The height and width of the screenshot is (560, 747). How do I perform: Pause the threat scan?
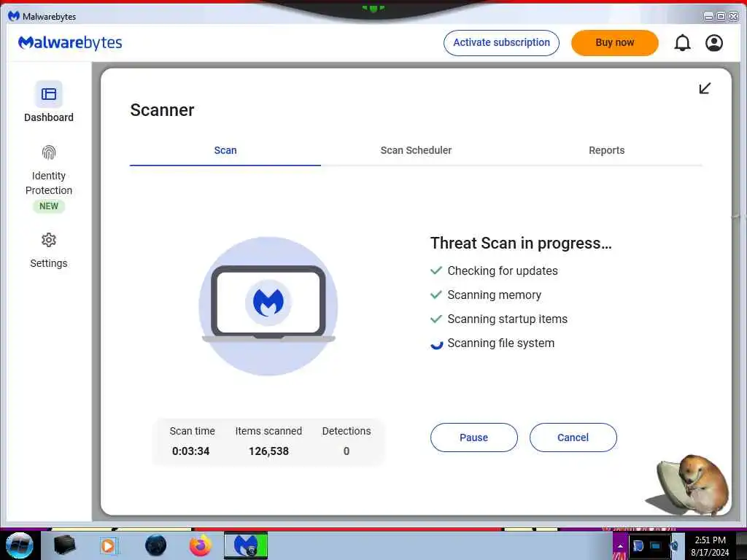coord(474,437)
